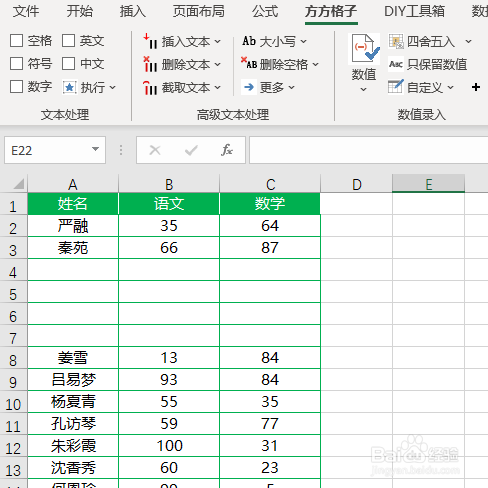488x488 pixels.
Task: Expand the 删除空格 dropdown arrow
Action: coord(316,64)
